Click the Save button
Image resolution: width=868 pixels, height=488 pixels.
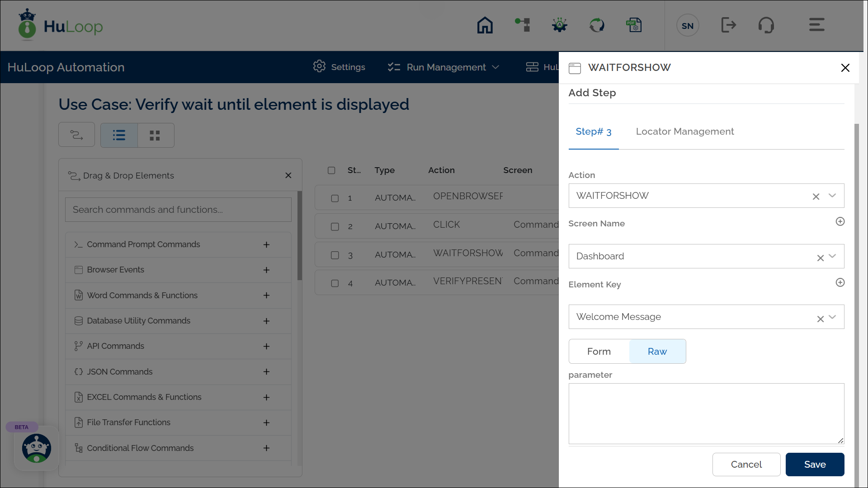coord(815,465)
